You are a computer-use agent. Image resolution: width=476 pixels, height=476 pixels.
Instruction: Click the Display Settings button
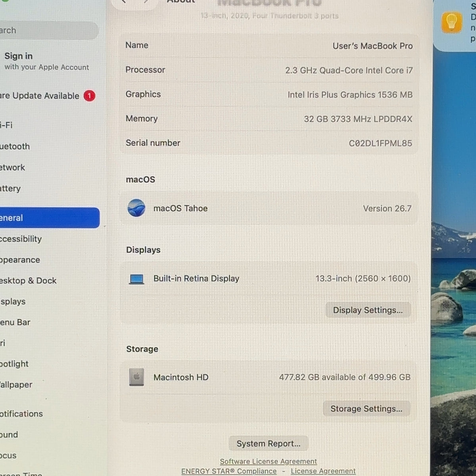[368, 310]
